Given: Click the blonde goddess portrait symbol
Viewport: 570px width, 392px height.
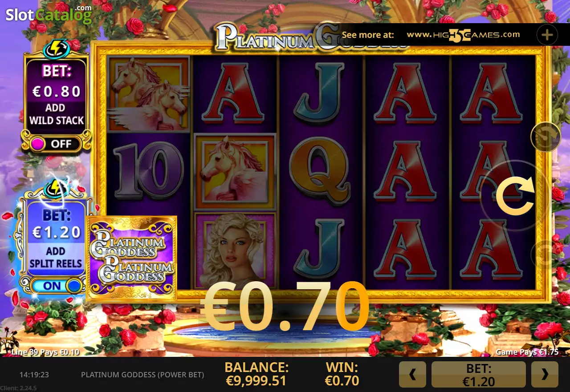Looking at the screenshot, I should coord(235,250).
